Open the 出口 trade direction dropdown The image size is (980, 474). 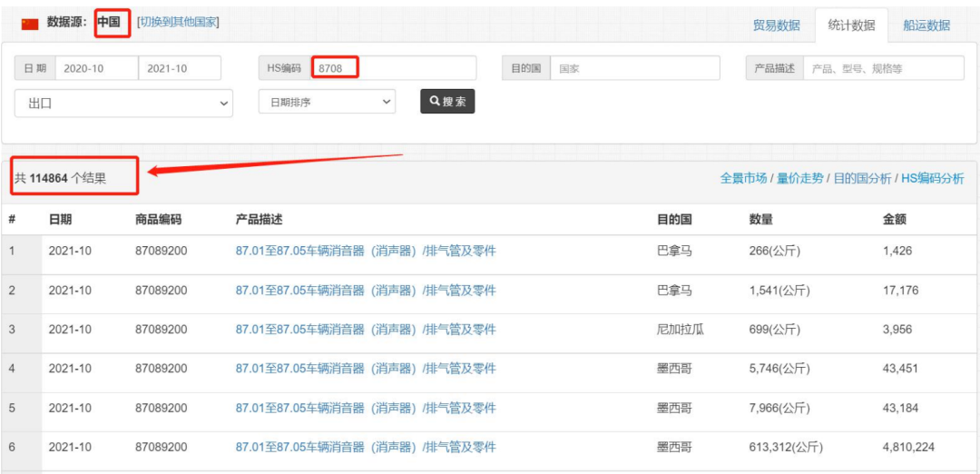click(x=123, y=104)
